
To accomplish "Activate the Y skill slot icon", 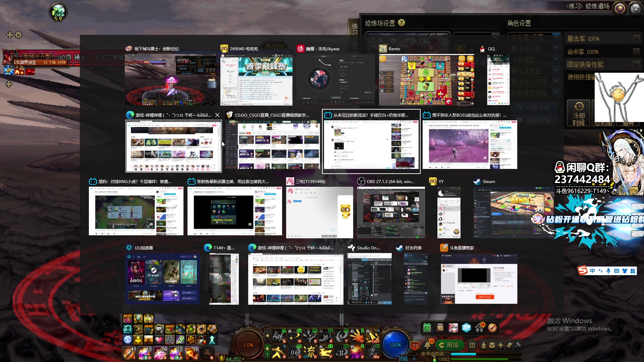I will tap(357, 336).
